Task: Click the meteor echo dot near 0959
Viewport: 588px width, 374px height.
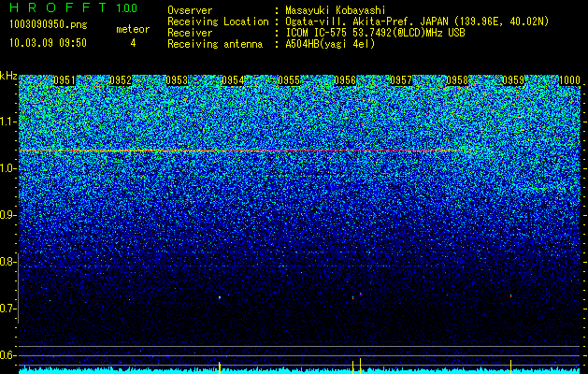Action: [x=510, y=296]
